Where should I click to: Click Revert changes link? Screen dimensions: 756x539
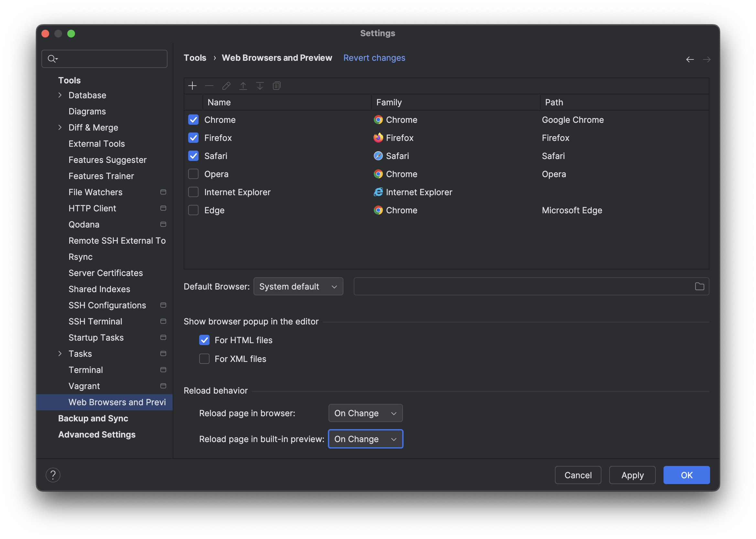tap(374, 58)
